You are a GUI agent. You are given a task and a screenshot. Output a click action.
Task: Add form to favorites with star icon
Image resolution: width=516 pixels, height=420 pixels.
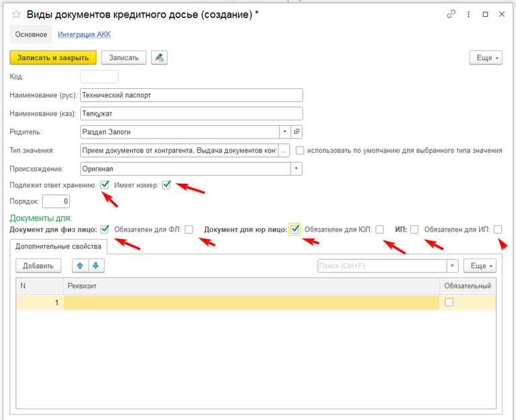[16, 15]
